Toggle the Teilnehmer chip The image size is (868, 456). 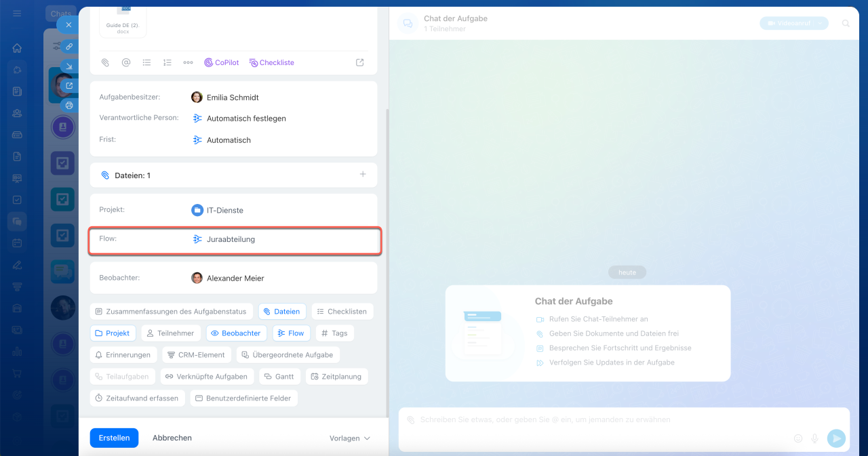[x=171, y=333]
